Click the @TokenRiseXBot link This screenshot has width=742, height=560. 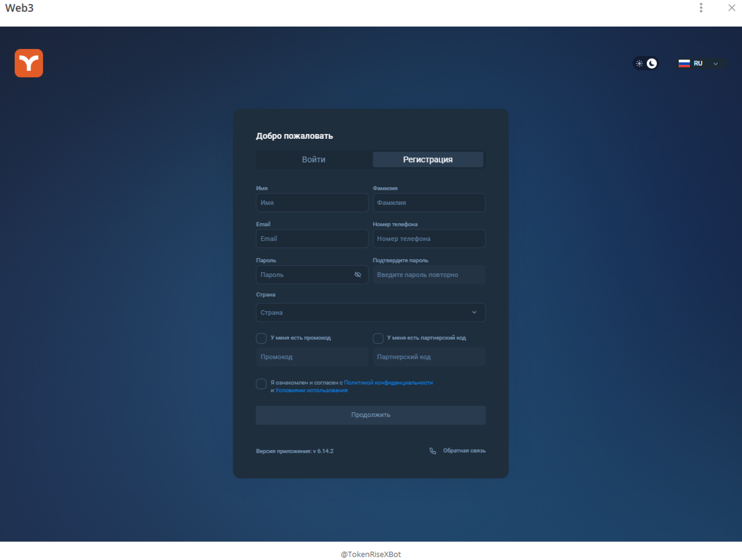tap(370, 554)
